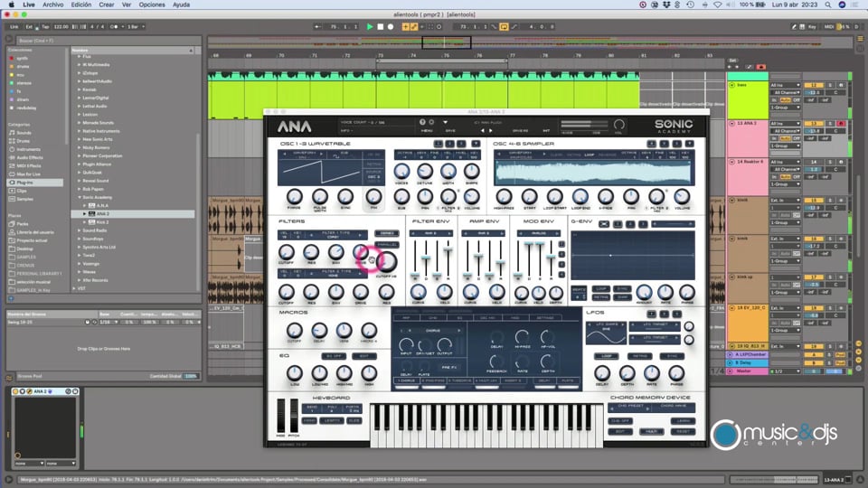Screen dimensions: 868x488
Task: Enable PARALLEL filter routing in ANA
Action: (x=386, y=244)
